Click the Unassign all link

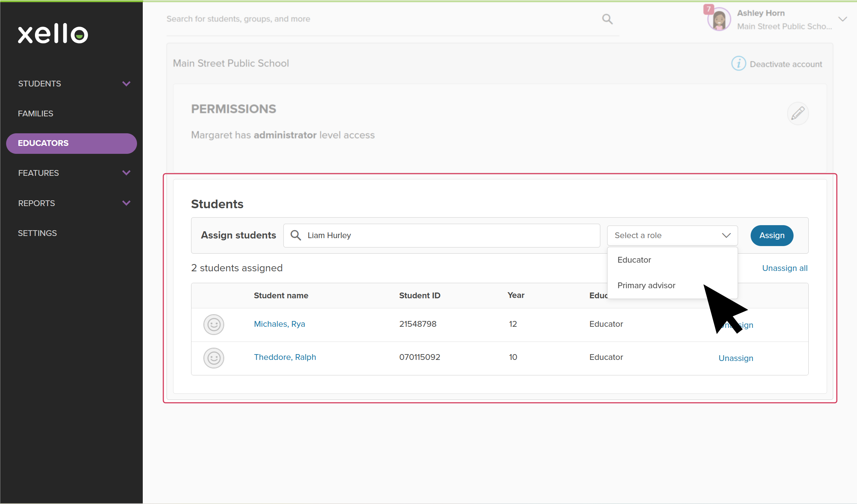click(785, 268)
